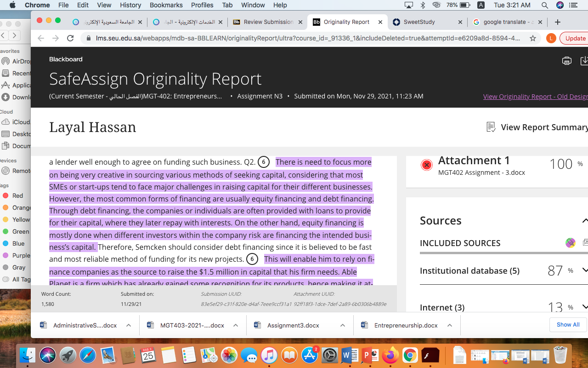Open System Preferences from the Dock
This screenshot has height=368, width=588.
[x=330, y=355]
